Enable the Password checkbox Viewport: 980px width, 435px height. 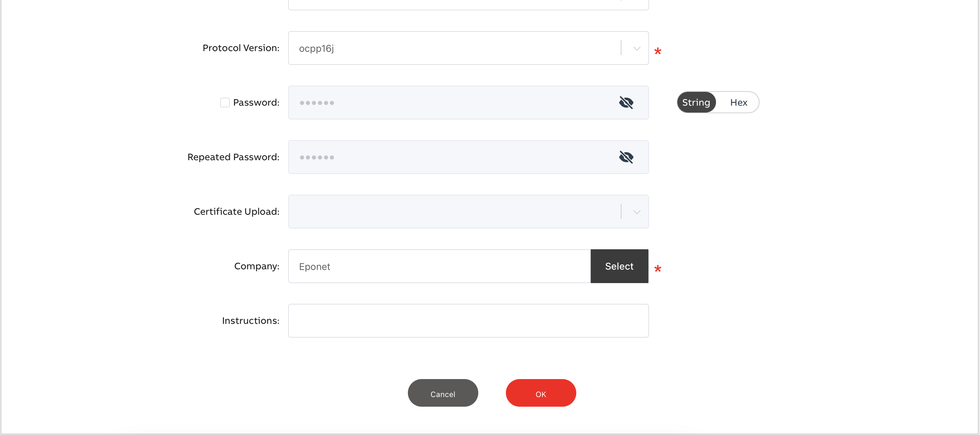click(225, 103)
